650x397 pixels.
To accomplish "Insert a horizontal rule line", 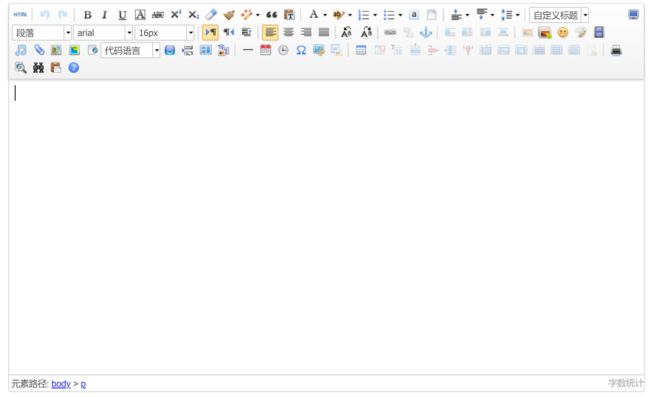I will 248,50.
